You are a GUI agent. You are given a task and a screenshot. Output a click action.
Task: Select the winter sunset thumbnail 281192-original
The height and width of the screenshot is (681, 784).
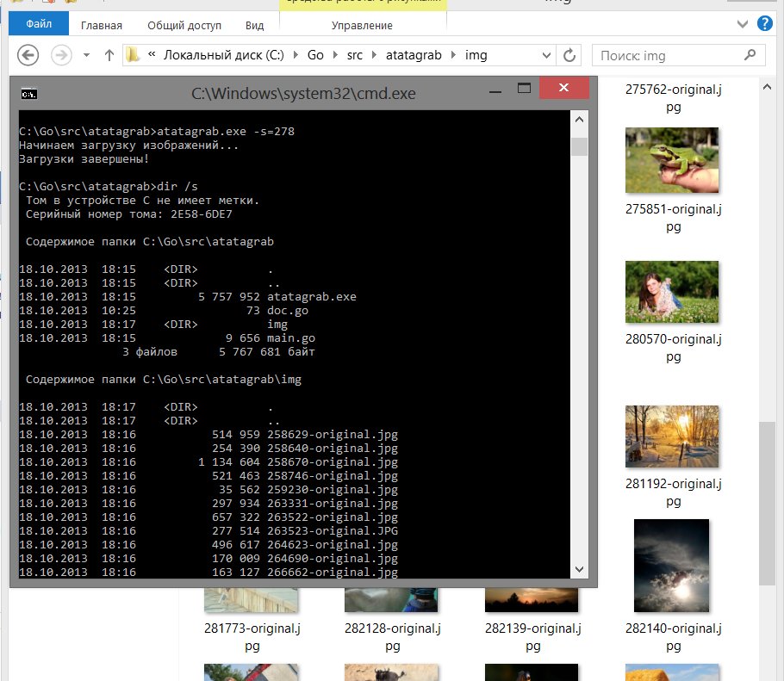(672, 436)
